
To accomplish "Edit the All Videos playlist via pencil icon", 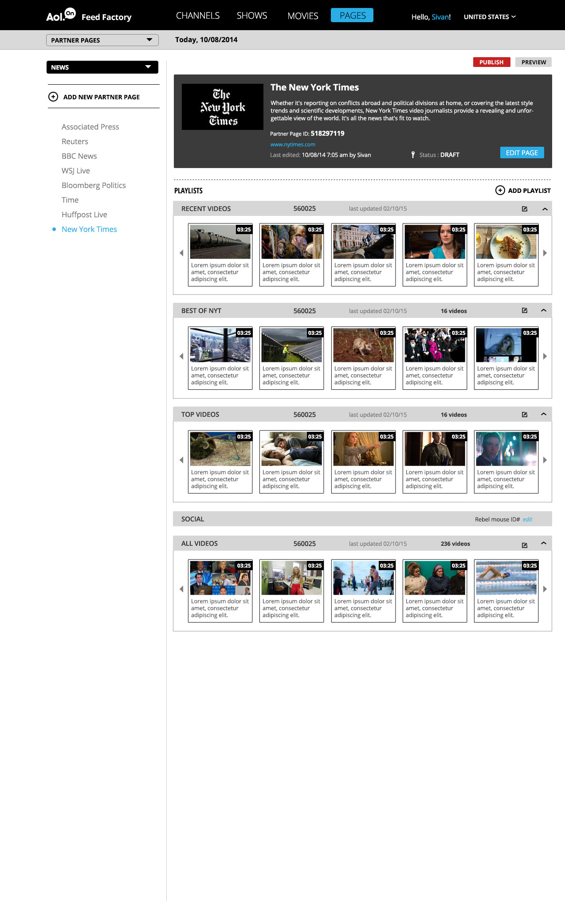I will pos(525,545).
